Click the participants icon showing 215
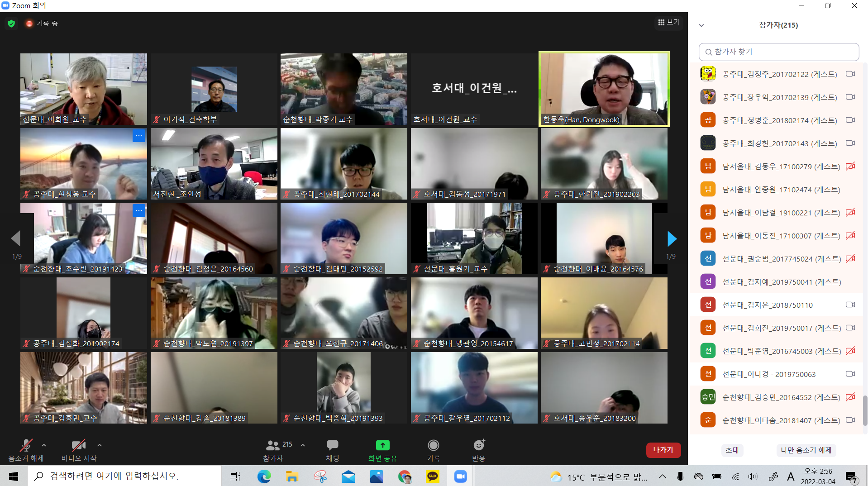Image resolution: width=868 pixels, height=486 pixels. pos(273,446)
